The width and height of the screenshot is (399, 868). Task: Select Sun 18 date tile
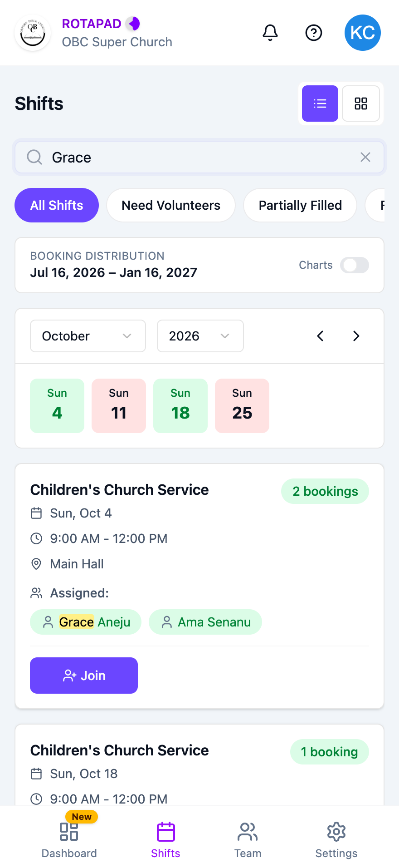(x=180, y=406)
